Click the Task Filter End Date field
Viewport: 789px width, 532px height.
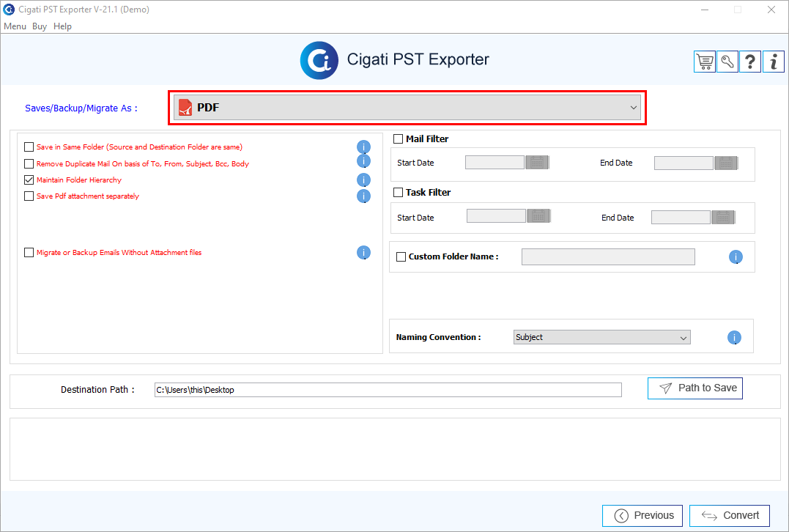click(681, 218)
